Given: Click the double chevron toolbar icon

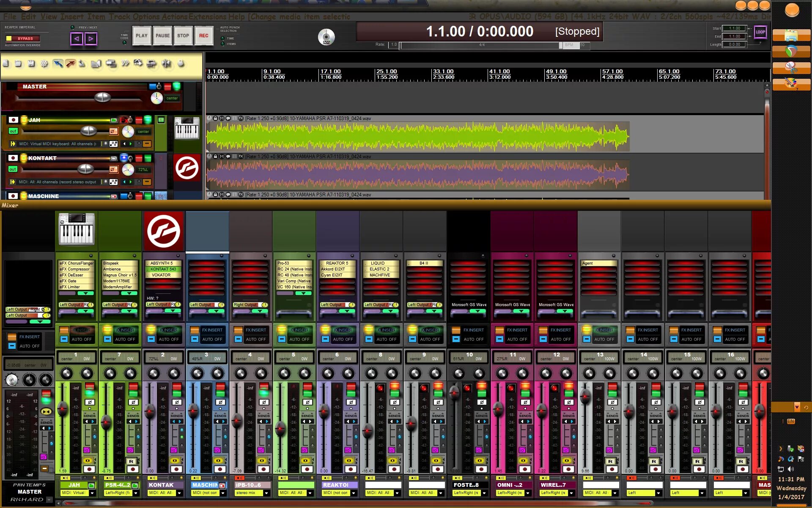Looking at the screenshot, I should (125, 63).
